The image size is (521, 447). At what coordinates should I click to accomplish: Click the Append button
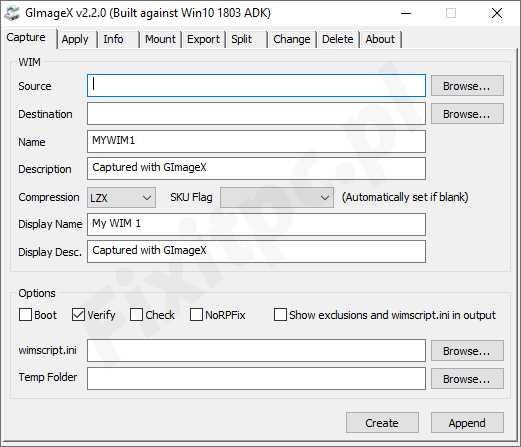(x=467, y=423)
